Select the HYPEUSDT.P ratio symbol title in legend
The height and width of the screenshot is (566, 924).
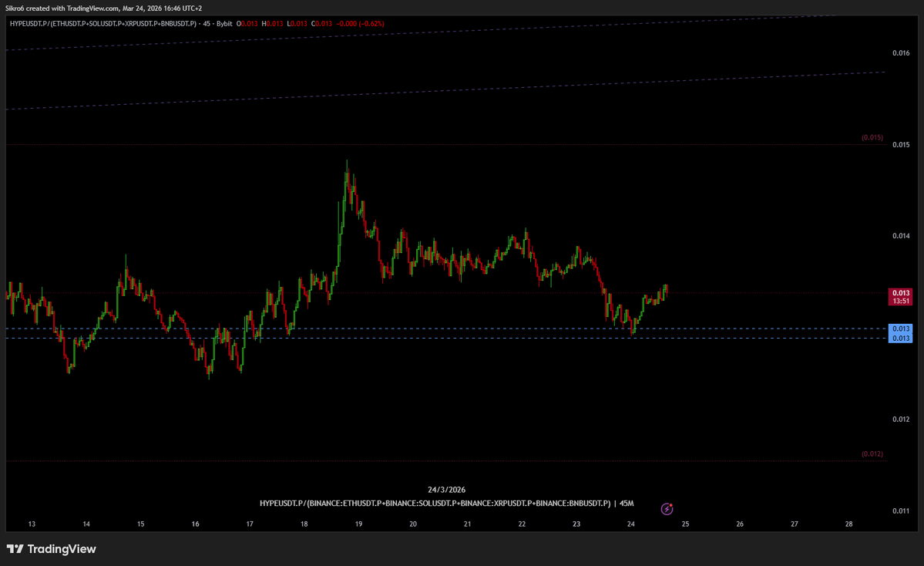click(x=103, y=24)
